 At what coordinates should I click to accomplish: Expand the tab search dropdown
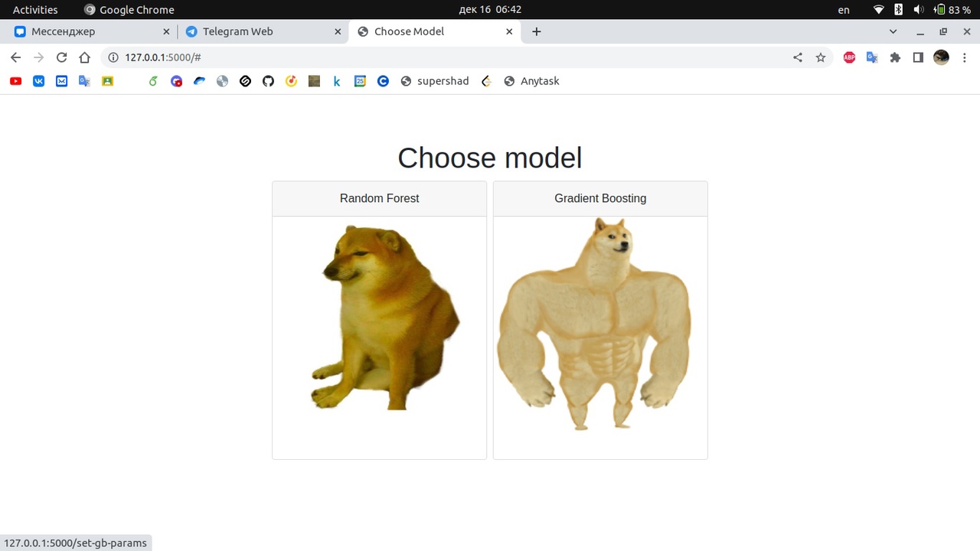893,31
